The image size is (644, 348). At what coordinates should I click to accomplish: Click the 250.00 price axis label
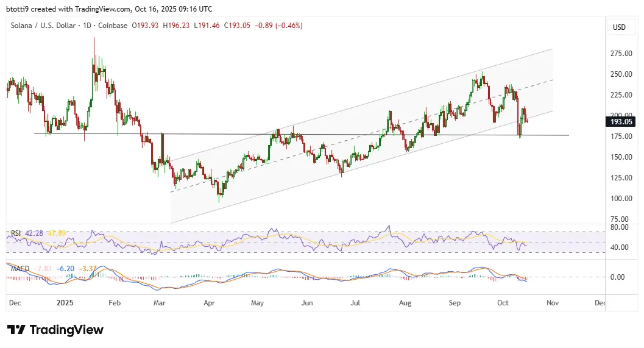pos(620,74)
